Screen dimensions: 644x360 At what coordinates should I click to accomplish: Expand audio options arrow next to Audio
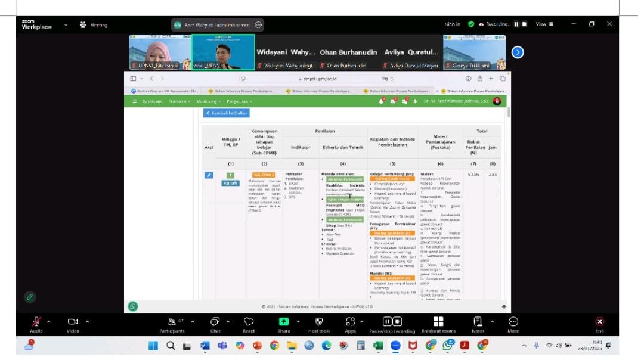[49, 322]
